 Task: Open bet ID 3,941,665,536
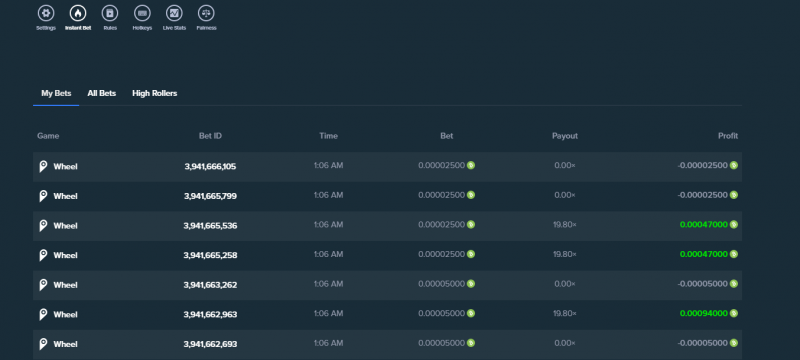click(x=210, y=225)
